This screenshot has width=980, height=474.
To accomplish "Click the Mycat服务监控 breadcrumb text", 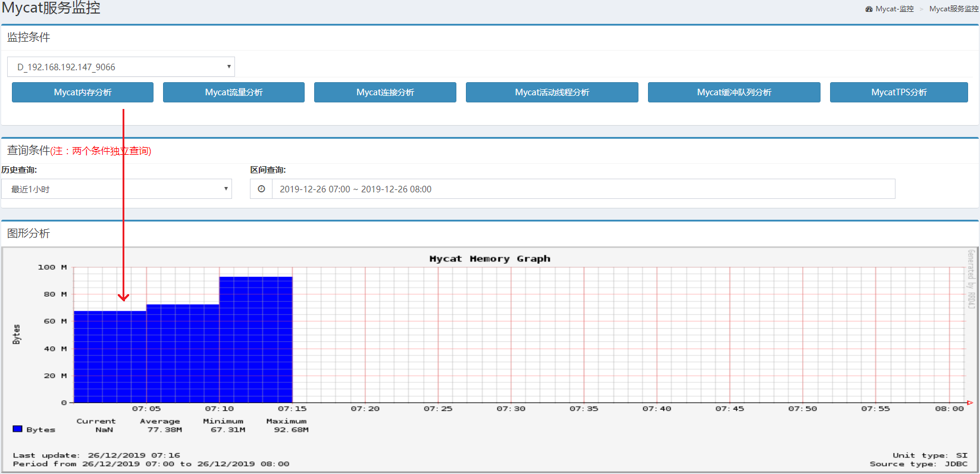I will [x=954, y=9].
